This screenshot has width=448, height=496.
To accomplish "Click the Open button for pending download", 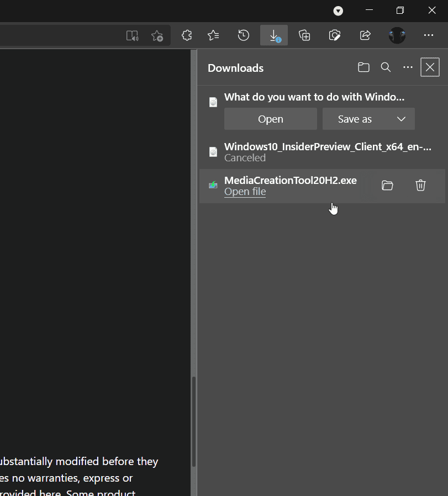I will [x=271, y=119].
